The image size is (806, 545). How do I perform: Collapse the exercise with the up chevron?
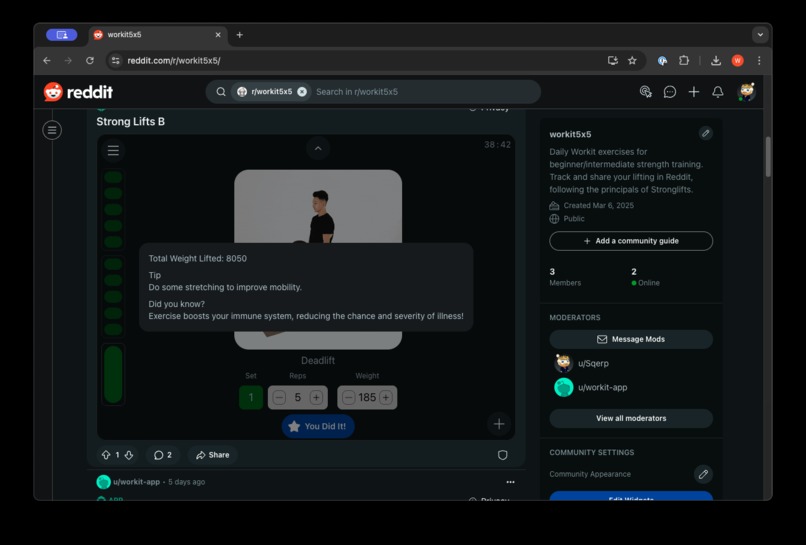pos(318,149)
